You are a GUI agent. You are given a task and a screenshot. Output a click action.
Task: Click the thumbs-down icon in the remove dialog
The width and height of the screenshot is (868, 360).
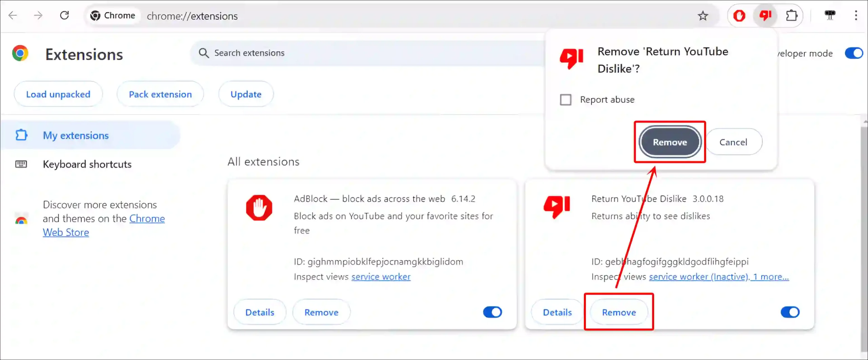(x=572, y=59)
